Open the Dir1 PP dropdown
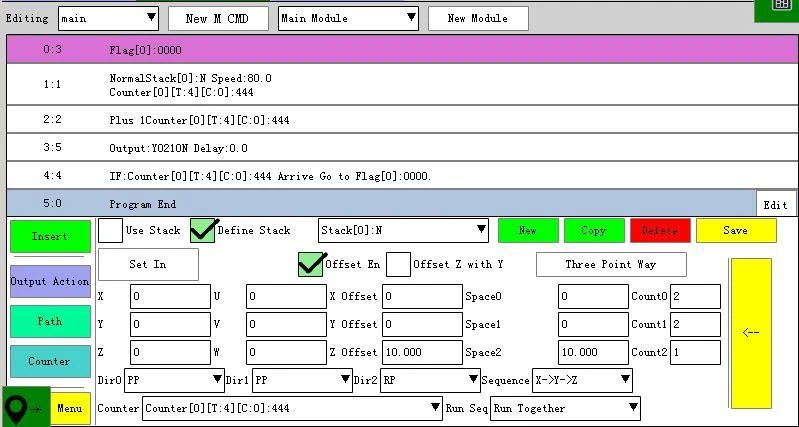 302,380
